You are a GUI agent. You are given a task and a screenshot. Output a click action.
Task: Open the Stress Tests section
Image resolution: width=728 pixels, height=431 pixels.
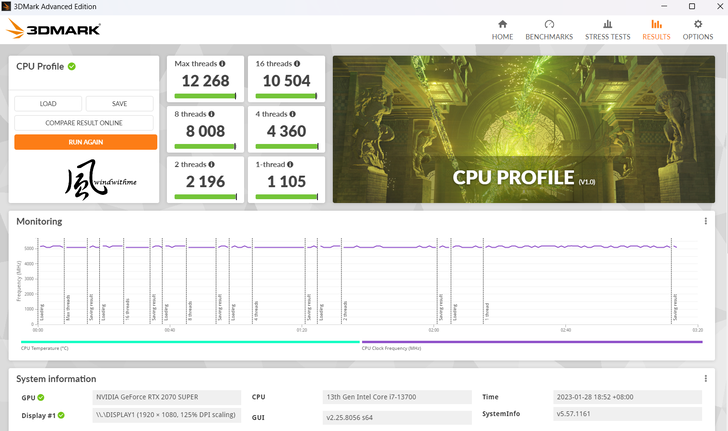607,29
